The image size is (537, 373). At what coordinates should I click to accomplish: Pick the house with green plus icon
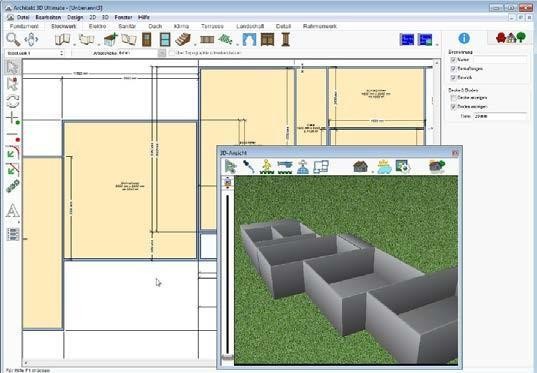tap(111, 40)
